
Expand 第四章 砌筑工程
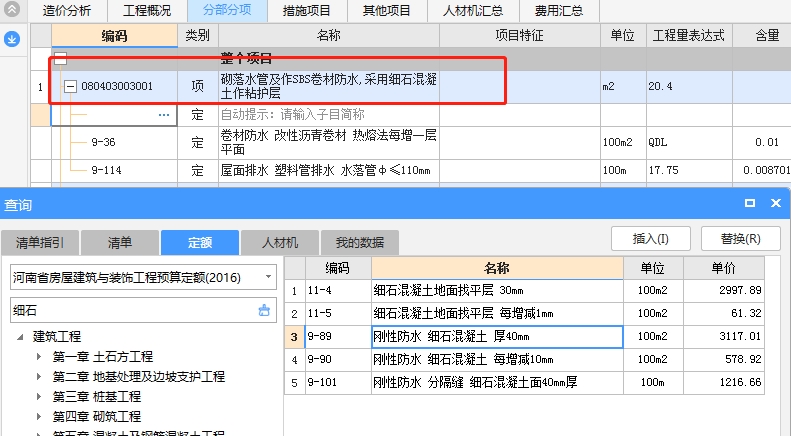[x=39, y=416]
